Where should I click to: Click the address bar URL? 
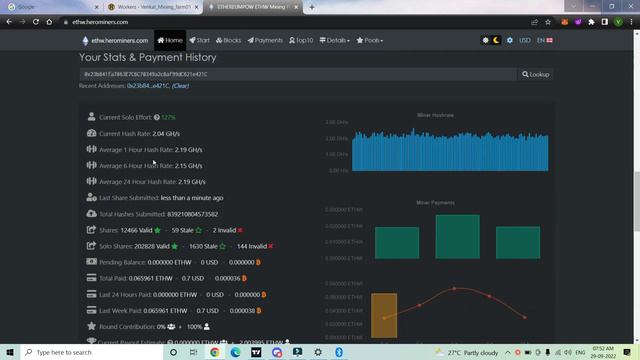(100, 22)
